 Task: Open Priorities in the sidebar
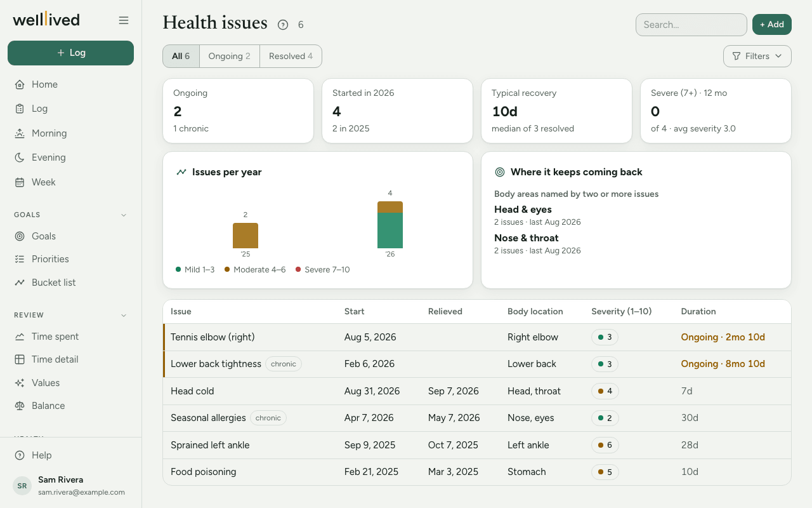(70, 259)
